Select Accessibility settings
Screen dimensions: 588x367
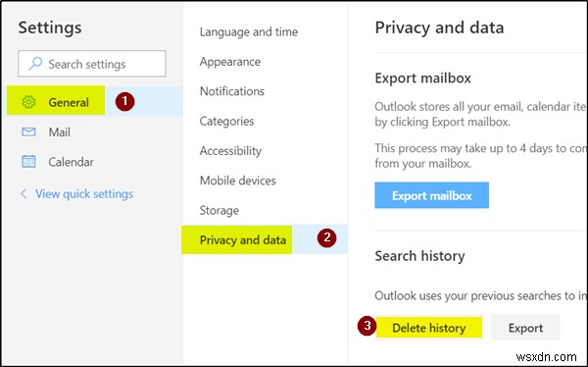[x=230, y=151]
